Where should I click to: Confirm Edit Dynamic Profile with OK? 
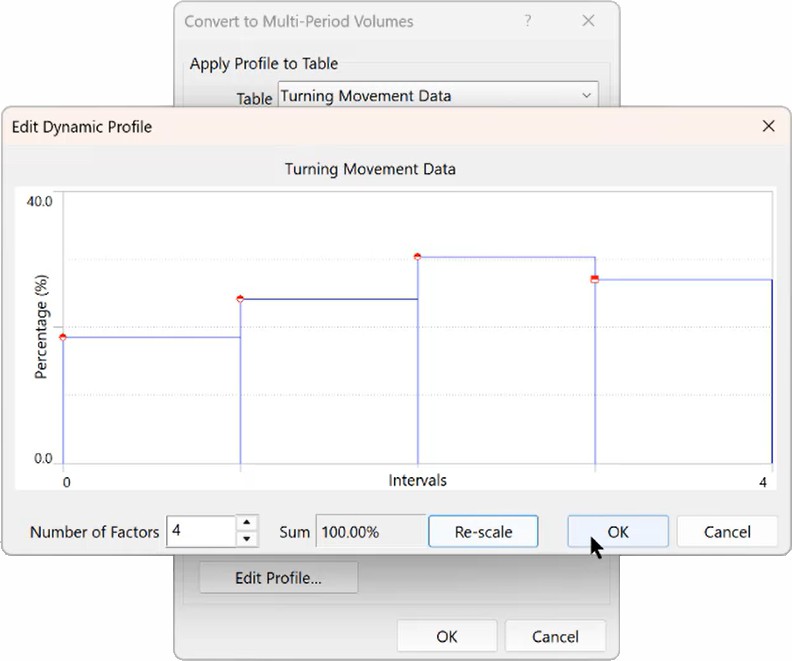(617, 532)
